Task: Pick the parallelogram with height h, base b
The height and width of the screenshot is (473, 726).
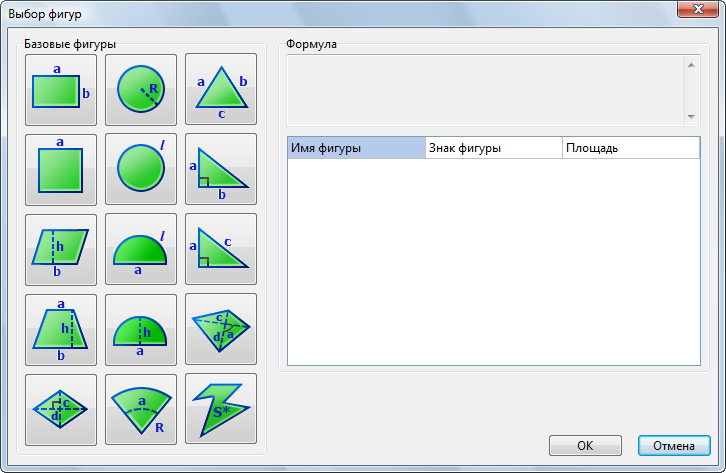Action: (61, 250)
